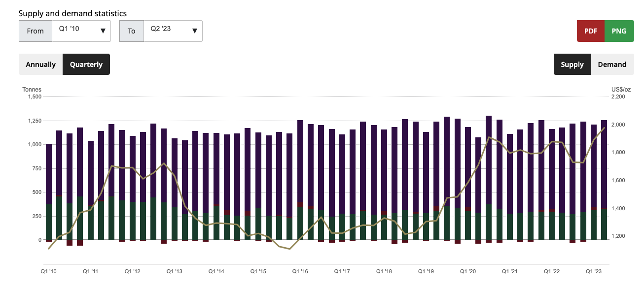This screenshot has width=644, height=288.
Task: Keep Quarterly view selected
Action: [86, 64]
